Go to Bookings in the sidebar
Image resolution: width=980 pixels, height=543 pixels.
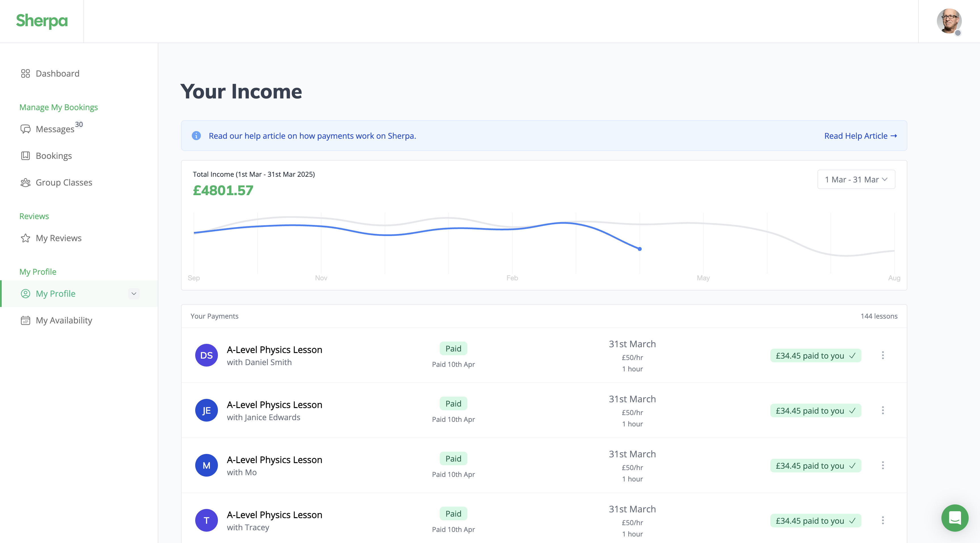point(54,156)
